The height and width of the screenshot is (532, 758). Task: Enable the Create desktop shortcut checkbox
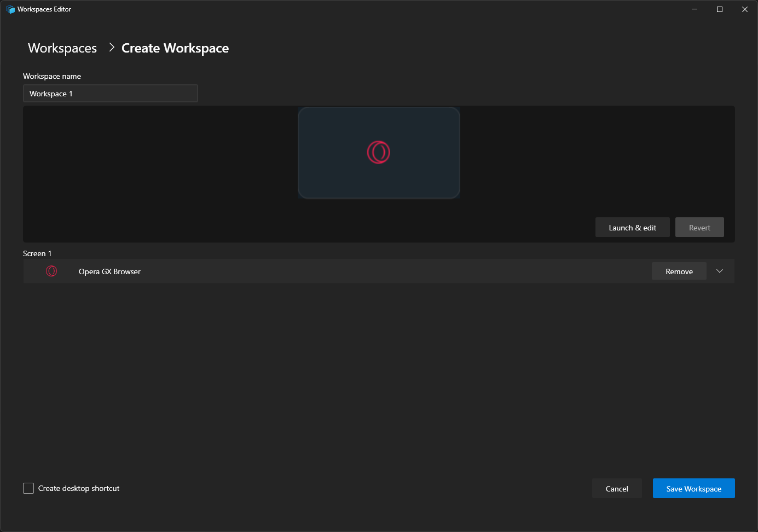coord(28,488)
